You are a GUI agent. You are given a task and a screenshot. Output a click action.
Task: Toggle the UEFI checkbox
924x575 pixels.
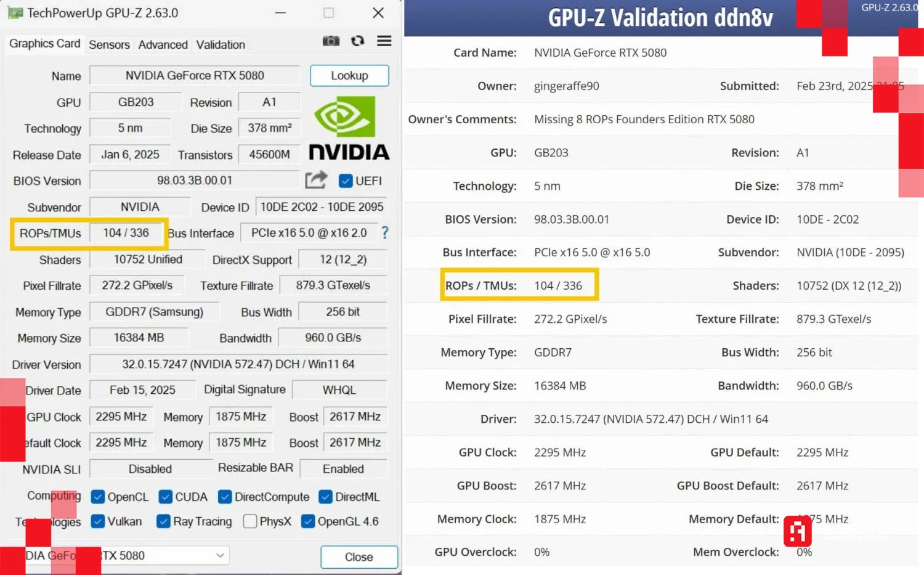pyautogui.click(x=346, y=181)
